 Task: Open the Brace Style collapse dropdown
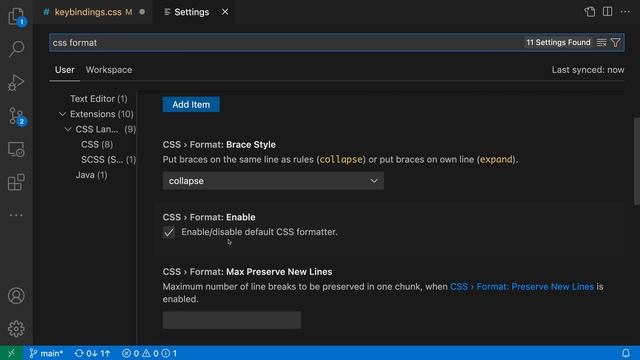[x=273, y=181]
